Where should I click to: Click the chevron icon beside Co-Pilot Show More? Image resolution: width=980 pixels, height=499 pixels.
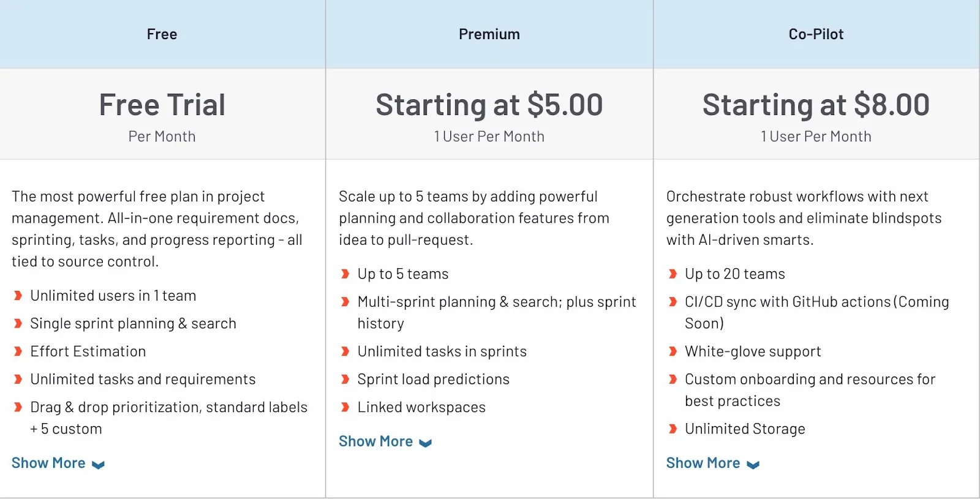(753, 465)
